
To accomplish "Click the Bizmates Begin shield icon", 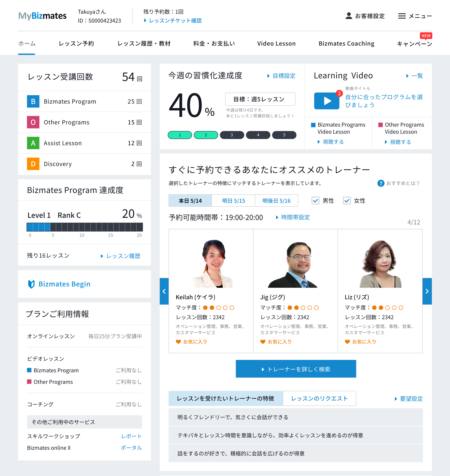I will click(31, 284).
